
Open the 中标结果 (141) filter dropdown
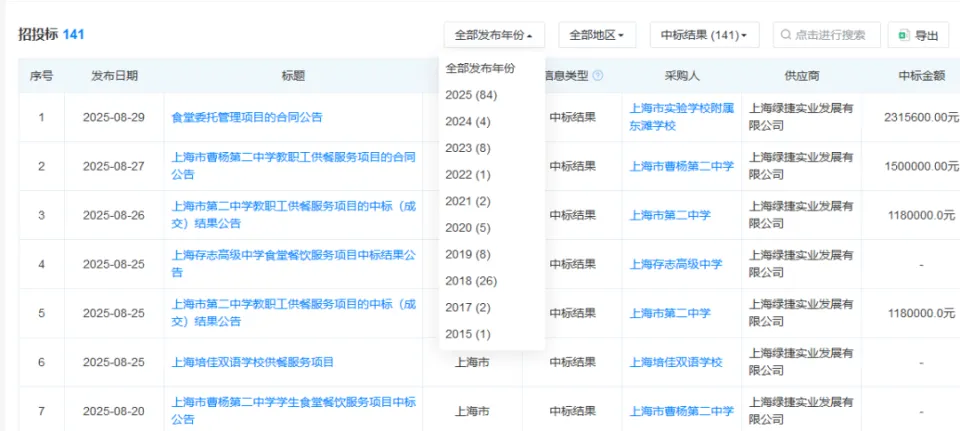(x=705, y=35)
